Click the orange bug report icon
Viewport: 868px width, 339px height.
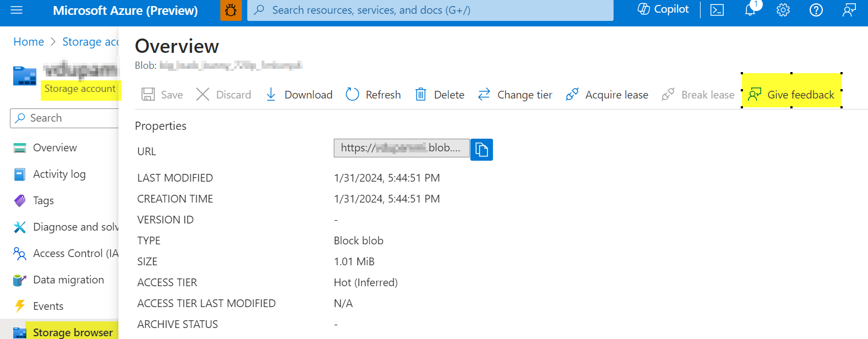tap(231, 10)
